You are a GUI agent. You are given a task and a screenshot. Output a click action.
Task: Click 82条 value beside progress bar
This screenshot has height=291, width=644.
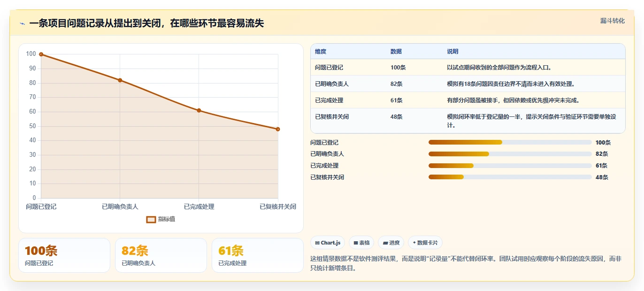(x=602, y=154)
